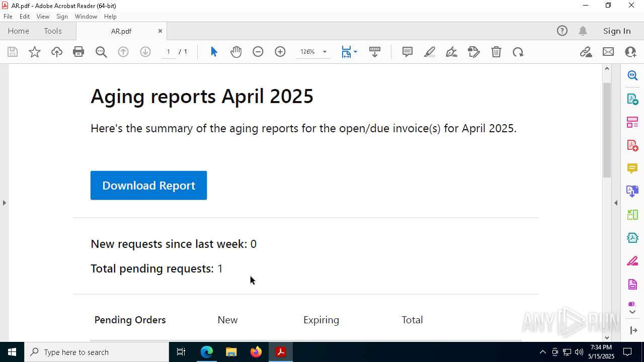Open Firefox from the taskbar
Image resolution: width=644 pixels, height=362 pixels.
point(256,352)
